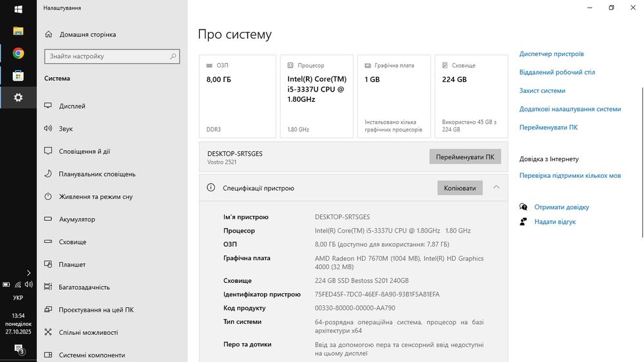Click the taskbar battery status icon
Image resolution: width=644 pixels, height=362 pixels.
tap(6, 284)
